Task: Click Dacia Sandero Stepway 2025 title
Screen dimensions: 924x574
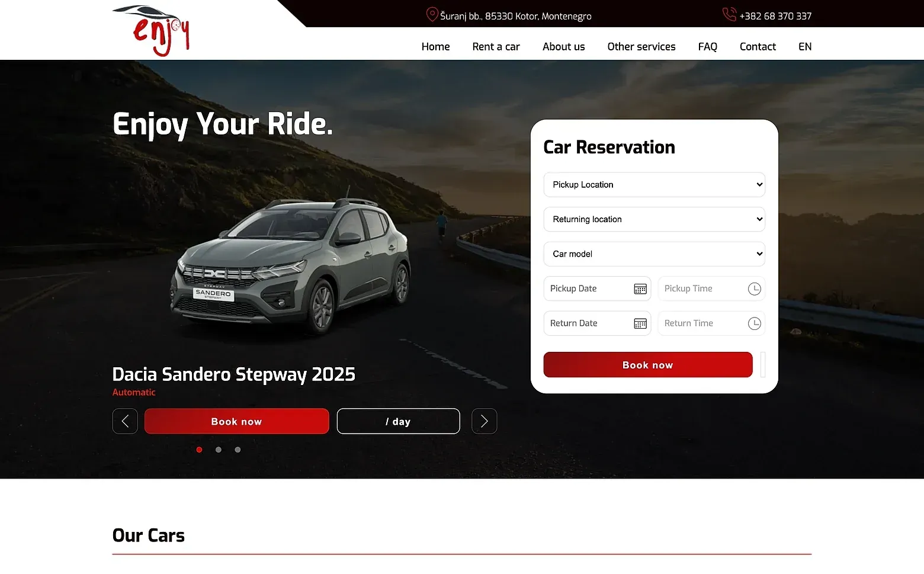Action: (234, 374)
